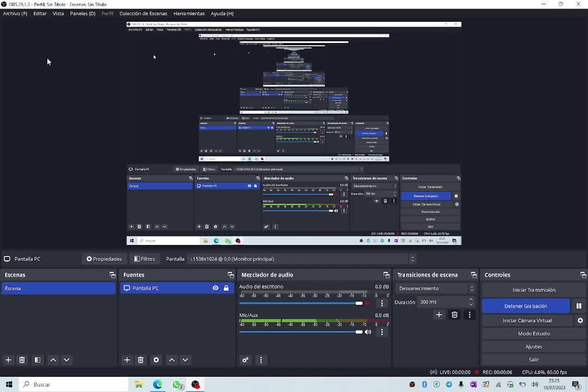Switch to Modo Estudio
588x392 pixels.
coord(534,334)
